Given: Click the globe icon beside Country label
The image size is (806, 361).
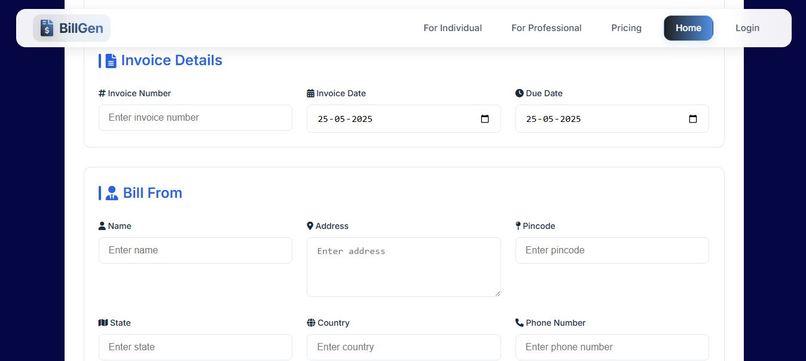Looking at the screenshot, I should [x=311, y=322].
